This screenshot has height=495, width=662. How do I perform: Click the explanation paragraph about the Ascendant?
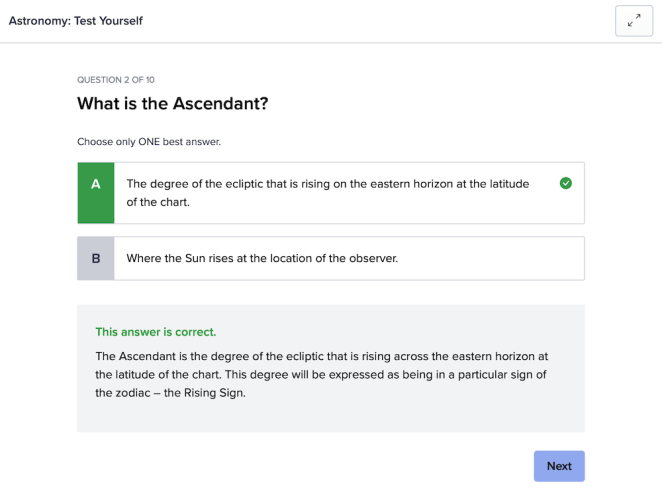(322, 374)
